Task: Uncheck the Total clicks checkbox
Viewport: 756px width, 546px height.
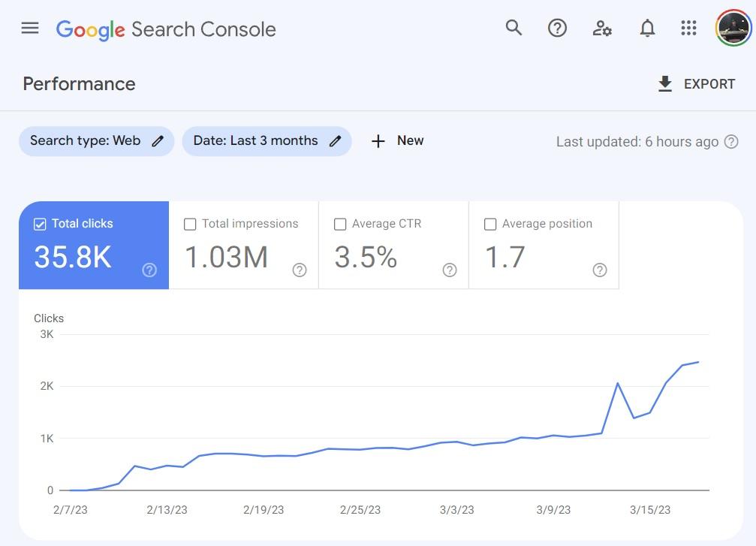Action: 41,224
